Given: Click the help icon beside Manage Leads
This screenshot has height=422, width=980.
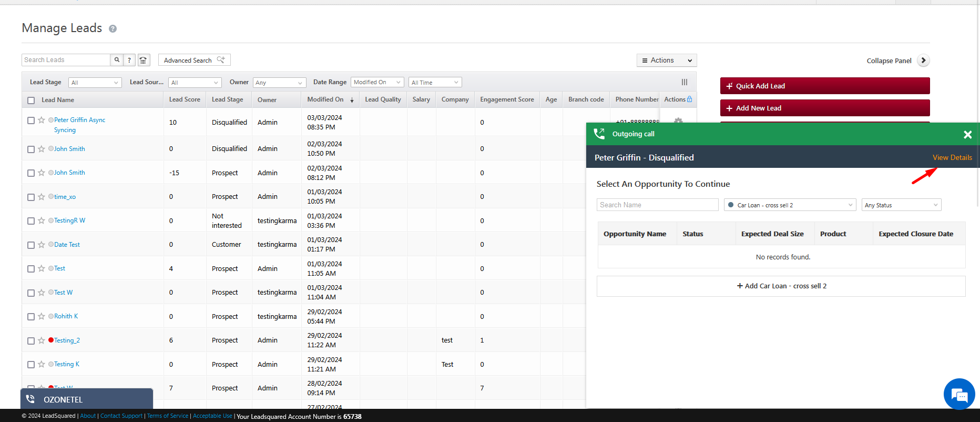Looking at the screenshot, I should (x=113, y=29).
